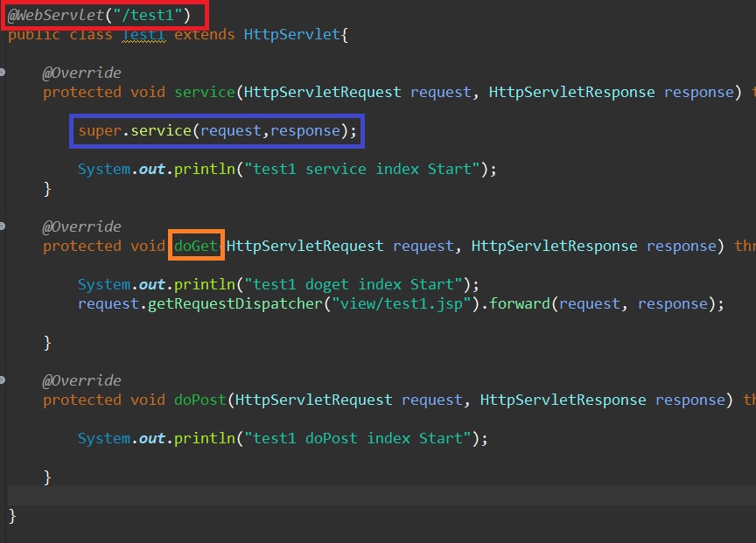Click HttpServlet in the class declaration
The height and width of the screenshot is (543, 756).
click(x=291, y=34)
